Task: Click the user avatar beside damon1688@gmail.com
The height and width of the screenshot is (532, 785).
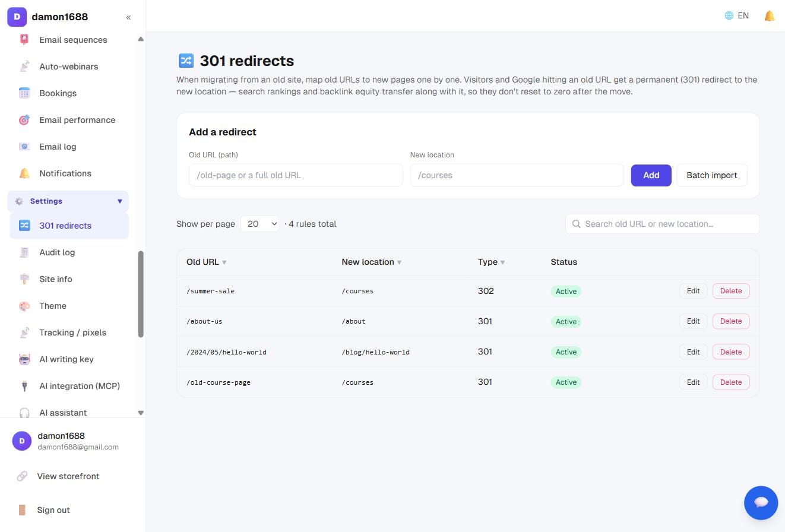Action: tap(22, 441)
